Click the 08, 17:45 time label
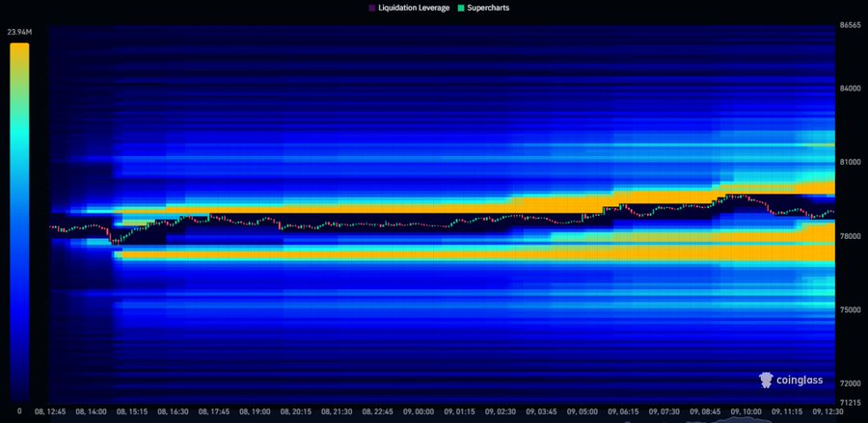Image resolution: width=868 pixels, height=423 pixels. (x=214, y=412)
